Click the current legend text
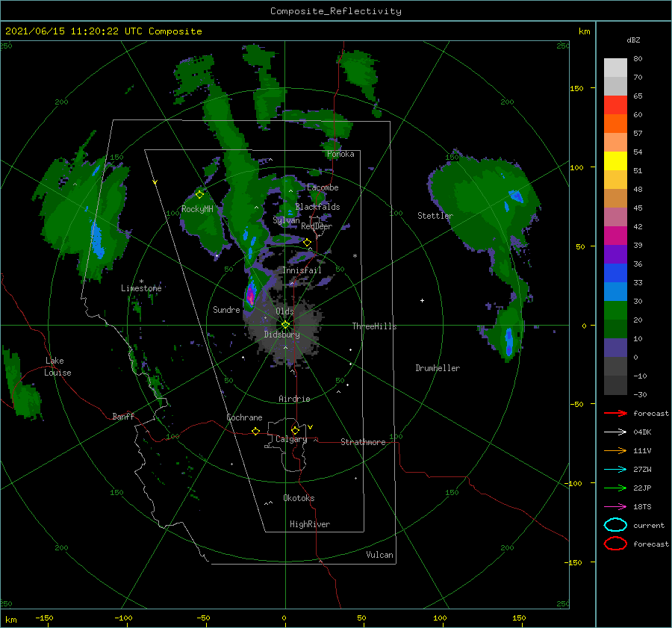Viewport: 672px width, 628px height. point(649,526)
